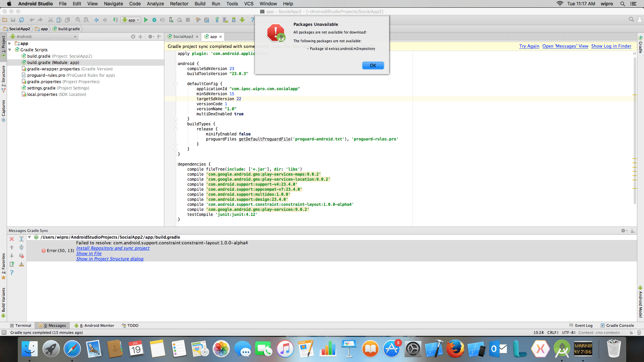Click the green Run app button
This screenshot has width=644, height=362.
click(x=146, y=20)
